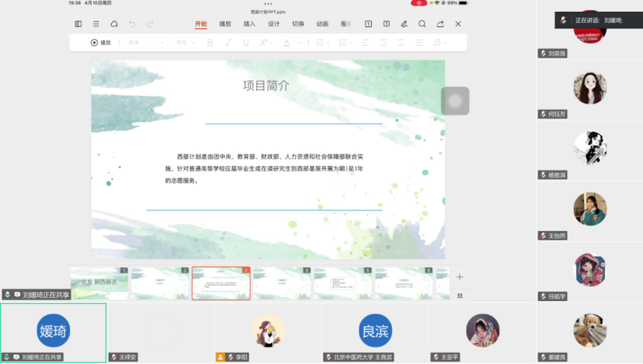Click the sidebar panel icon in toolbar

(x=78, y=24)
